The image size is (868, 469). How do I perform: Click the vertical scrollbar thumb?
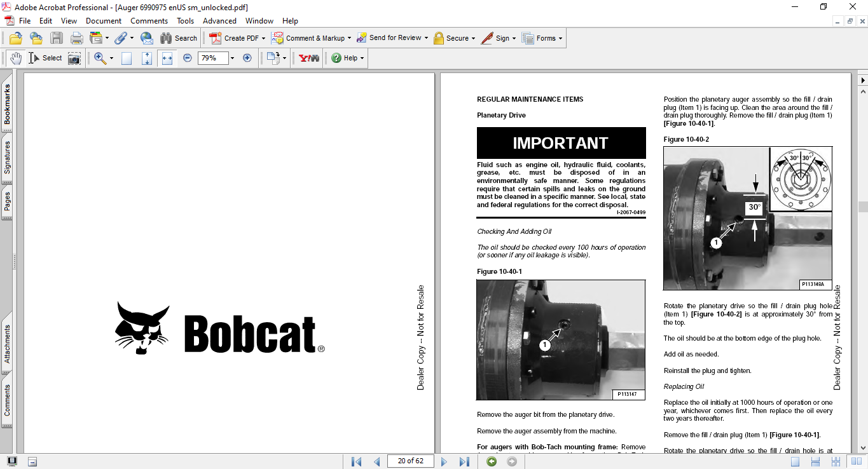point(862,207)
